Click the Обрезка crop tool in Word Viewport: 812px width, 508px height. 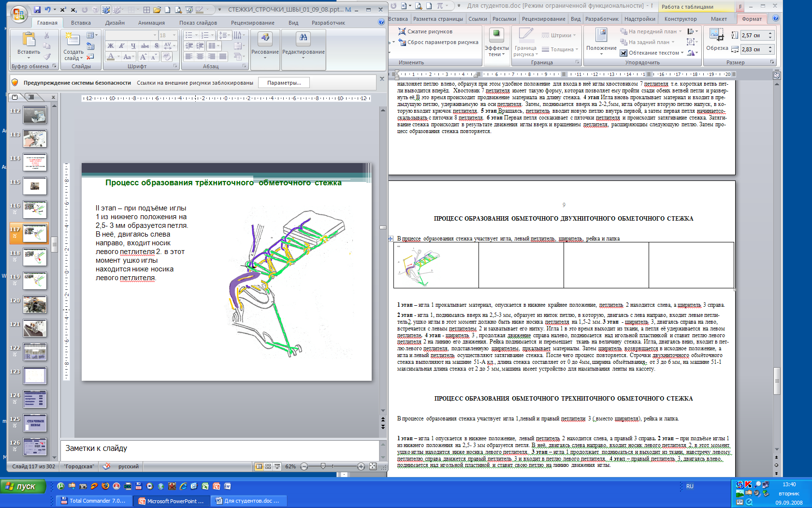coord(717,40)
